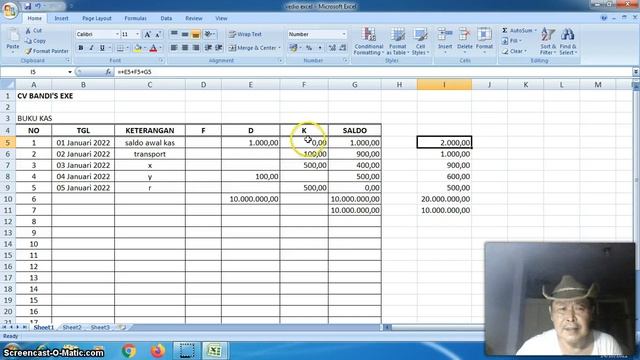
Task: Undo last action in Quick Access Toolbar
Action: pyautogui.click(x=38, y=6)
